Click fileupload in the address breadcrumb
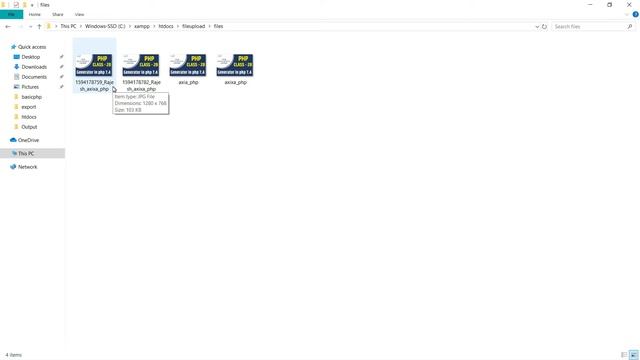The image size is (640, 360). (x=193, y=26)
